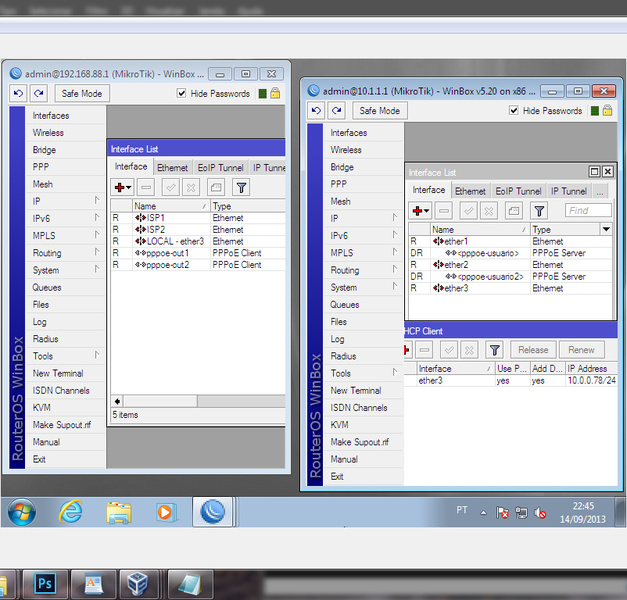The width and height of the screenshot is (627, 600).
Task: Click remove (minus) icon in right Interface List
Action: tap(444, 210)
